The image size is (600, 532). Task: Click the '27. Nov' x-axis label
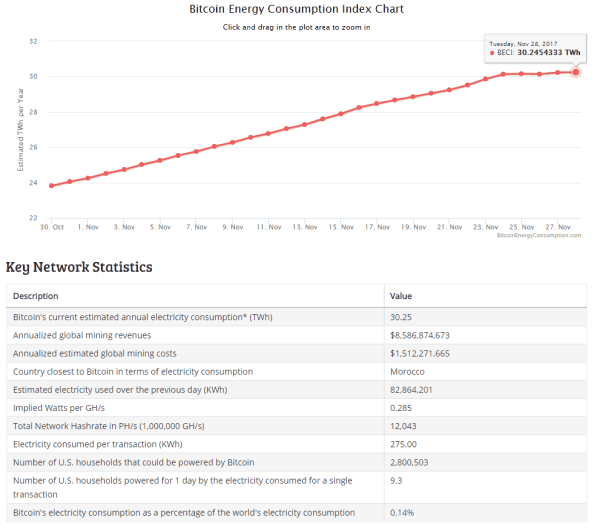click(x=558, y=227)
